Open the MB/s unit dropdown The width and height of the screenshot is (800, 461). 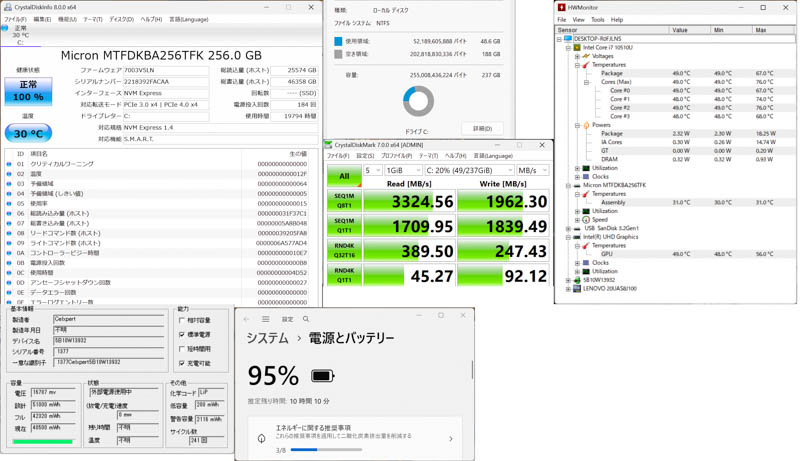pyautogui.click(x=531, y=171)
